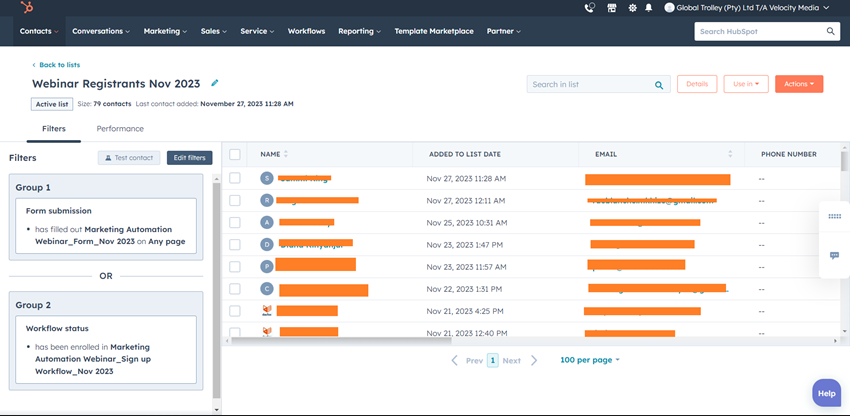
Task: Expand the Marketing menu
Action: click(165, 31)
